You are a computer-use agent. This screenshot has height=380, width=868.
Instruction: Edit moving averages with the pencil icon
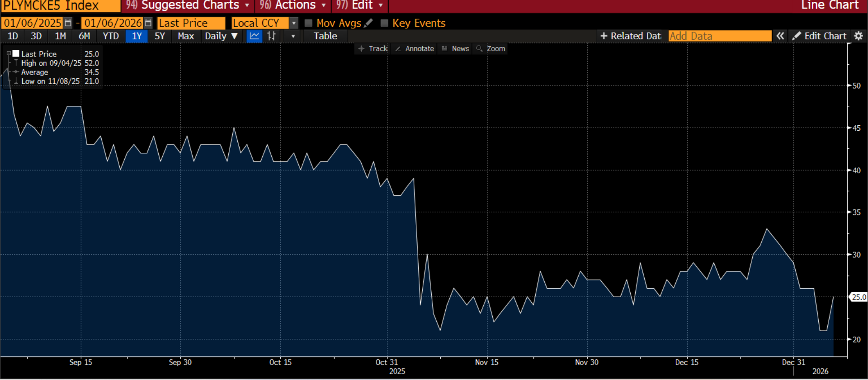368,23
